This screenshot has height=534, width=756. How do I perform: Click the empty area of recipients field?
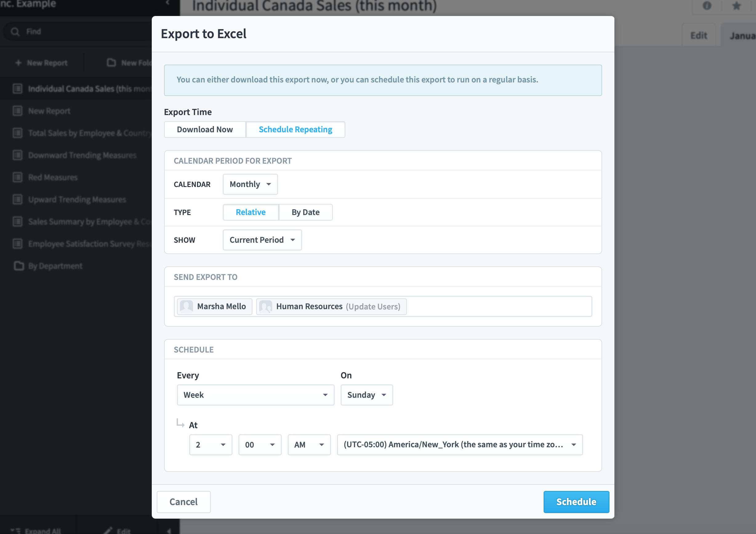499,306
